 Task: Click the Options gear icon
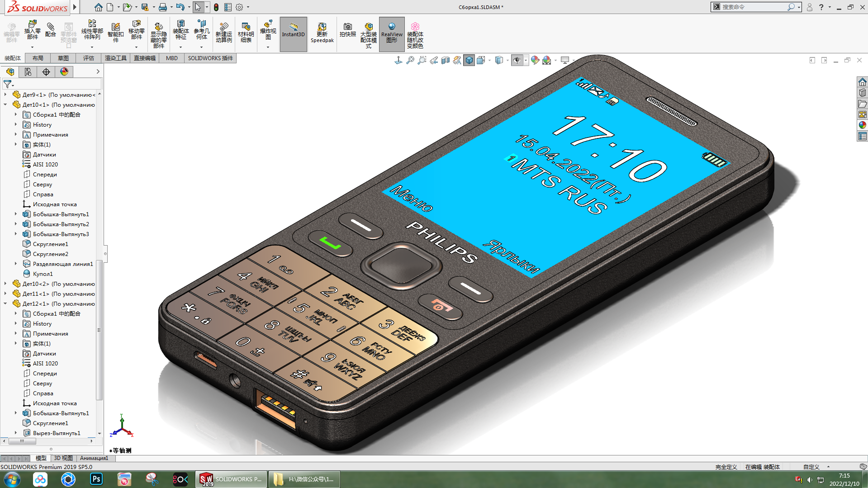coord(239,7)
